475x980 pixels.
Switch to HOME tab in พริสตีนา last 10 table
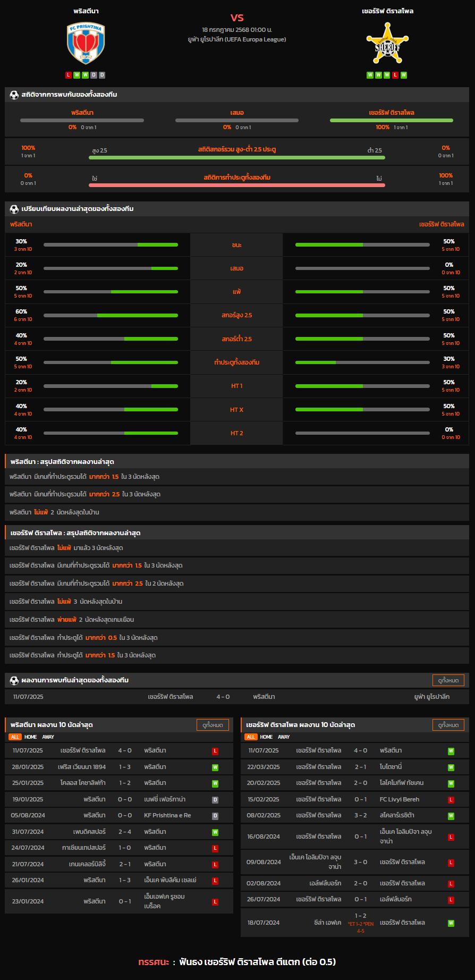31,737
